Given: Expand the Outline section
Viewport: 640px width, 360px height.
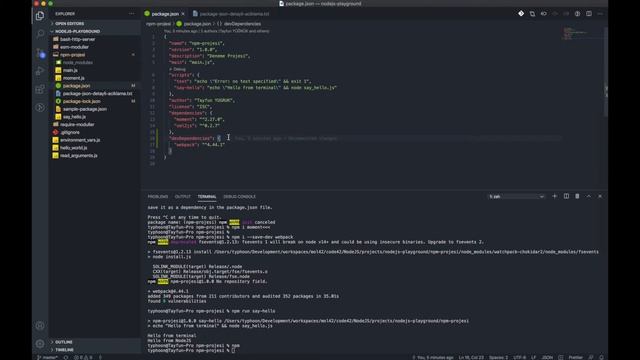Looking at the screenshot, I should (x=95, y=342).
